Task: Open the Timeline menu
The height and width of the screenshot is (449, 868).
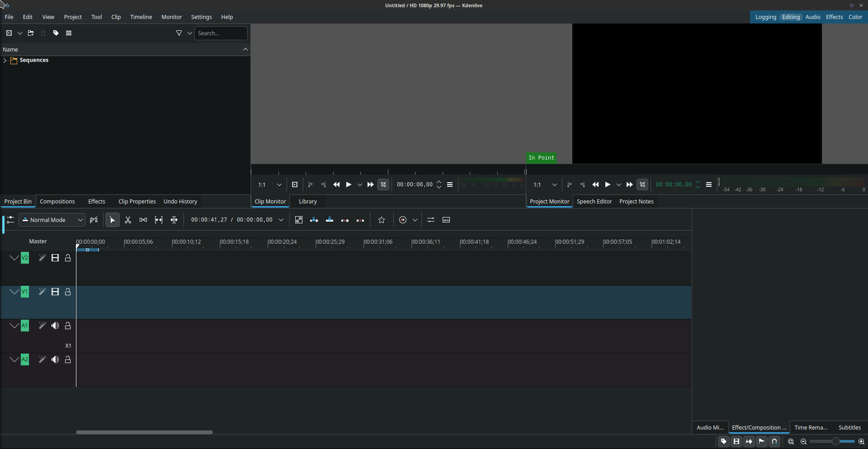Action: point(141,17)
